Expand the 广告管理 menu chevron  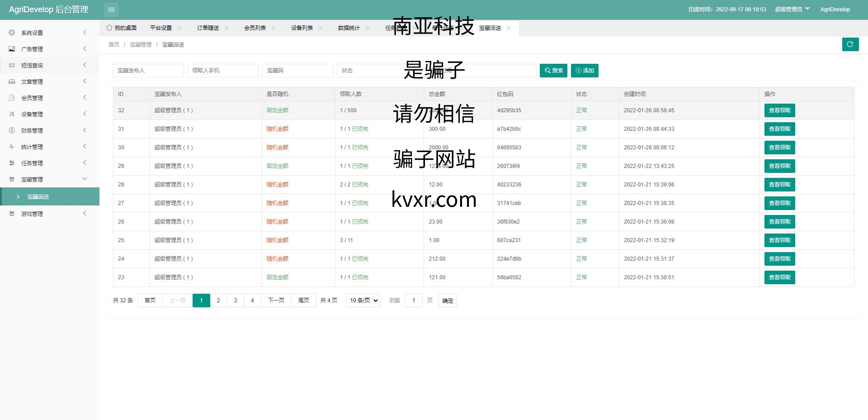point(85,48)
